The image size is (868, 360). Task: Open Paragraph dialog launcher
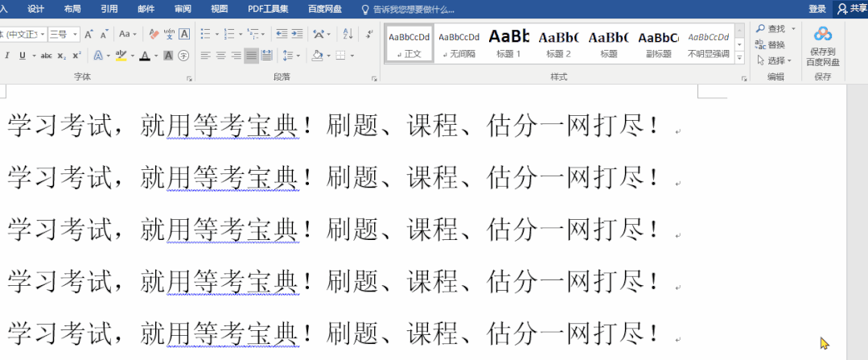[x=374, y=79]
